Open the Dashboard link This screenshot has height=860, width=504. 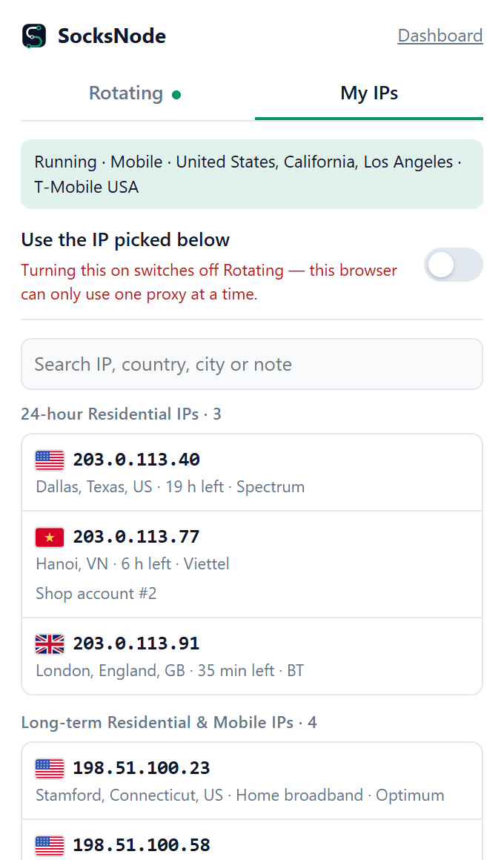click(440, 36)
